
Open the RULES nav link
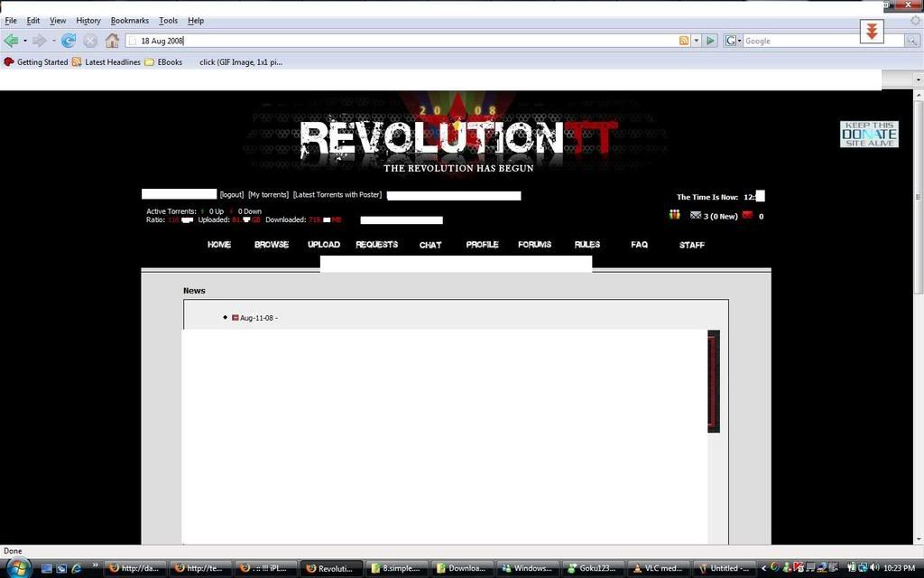point(587,245)
